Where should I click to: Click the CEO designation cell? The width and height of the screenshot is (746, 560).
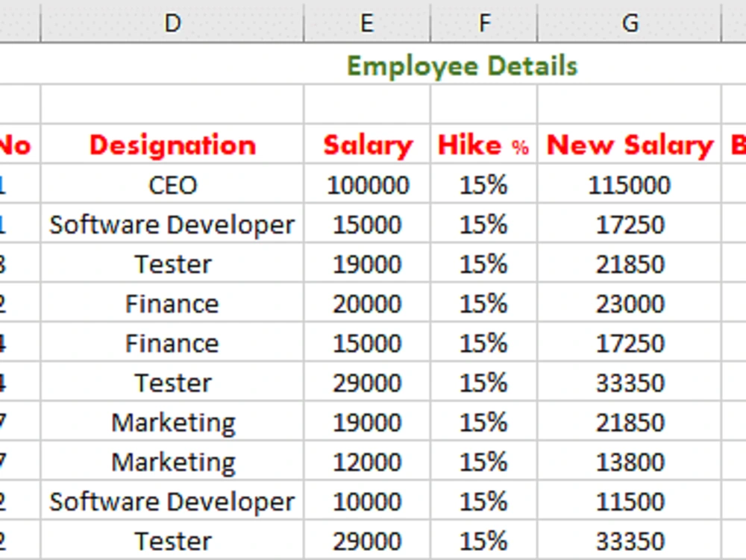point(172,184)
